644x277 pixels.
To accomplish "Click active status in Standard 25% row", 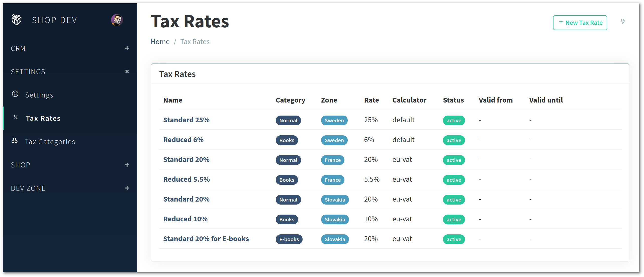I will tap(454, 120).
